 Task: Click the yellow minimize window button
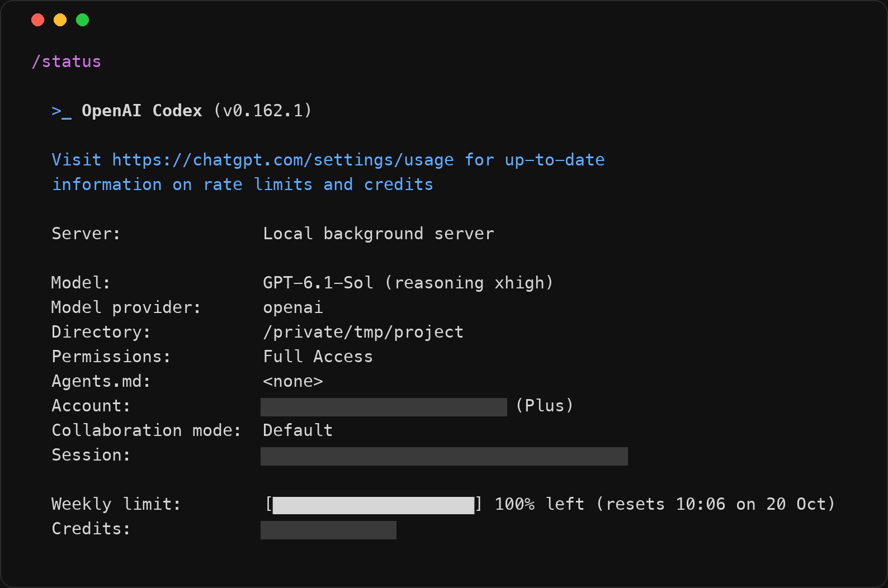pos(60,20)
